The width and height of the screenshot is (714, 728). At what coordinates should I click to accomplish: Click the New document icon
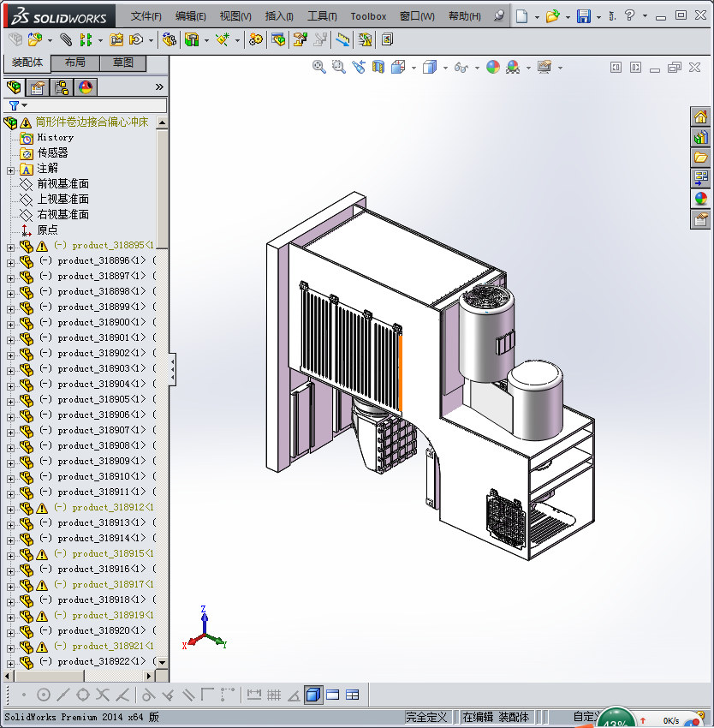pos(522,17)
